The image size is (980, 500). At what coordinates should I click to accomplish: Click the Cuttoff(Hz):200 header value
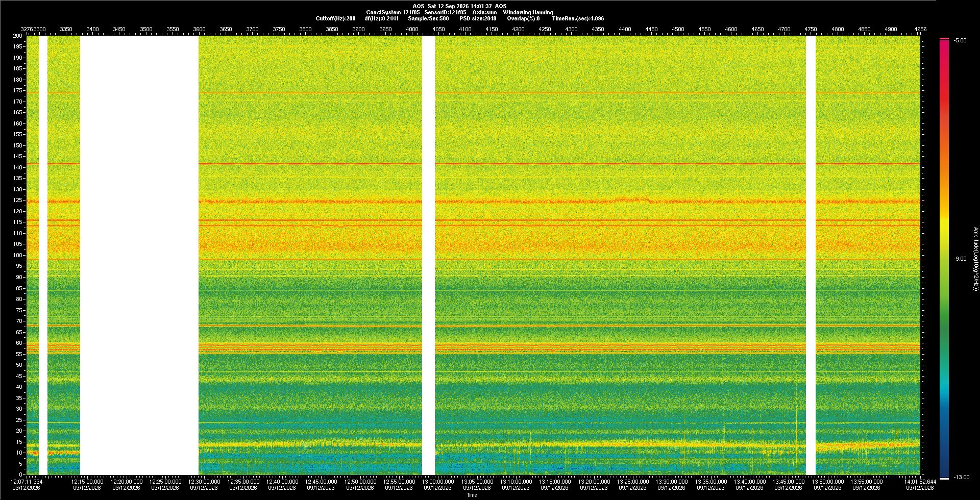pyautogui.click(x=335, y=18)
